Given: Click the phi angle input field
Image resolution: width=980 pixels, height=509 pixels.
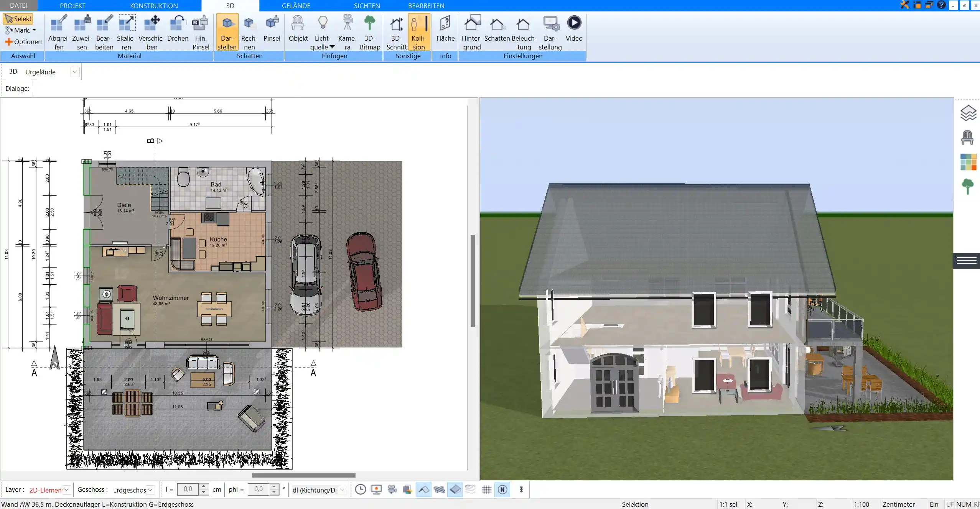Looking at the screenshot, I should (x=259, y=489).
